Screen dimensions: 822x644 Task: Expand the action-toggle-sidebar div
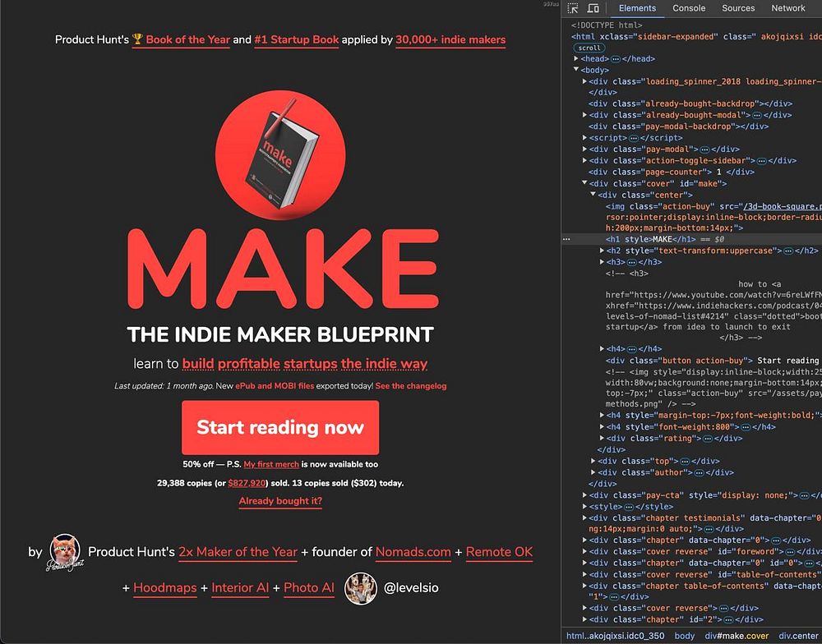point(584,161)
